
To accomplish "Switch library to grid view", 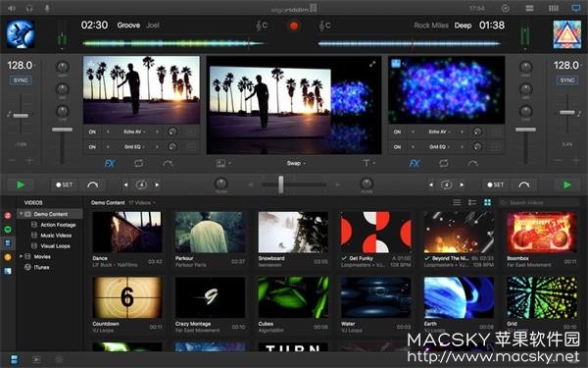I will pos(487,203).
